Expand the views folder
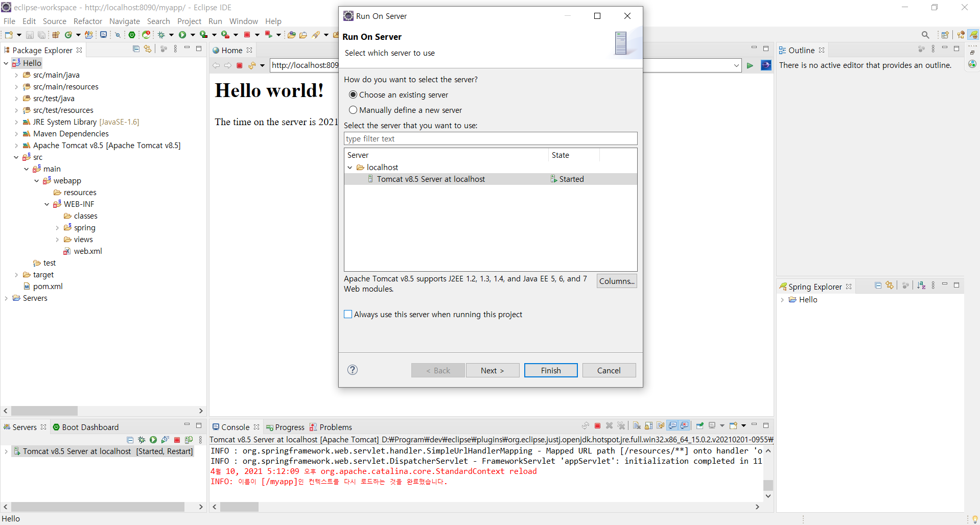 click(57, 240)
